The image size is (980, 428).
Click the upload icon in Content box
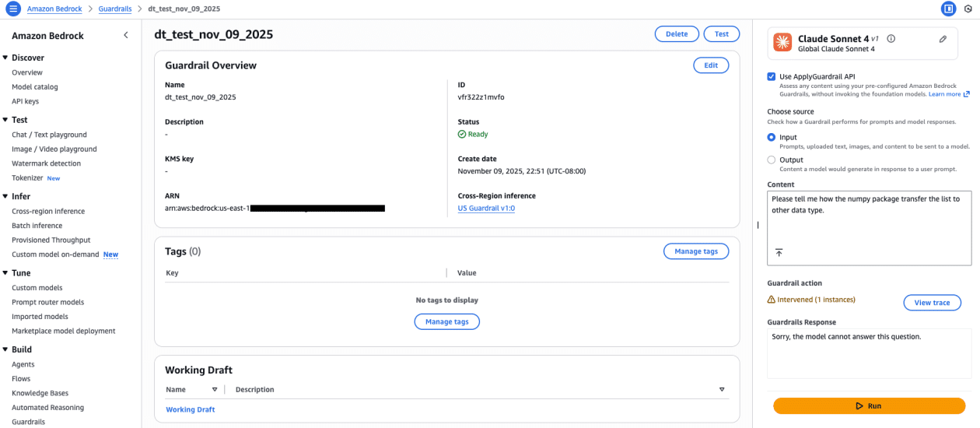(779, 253)
